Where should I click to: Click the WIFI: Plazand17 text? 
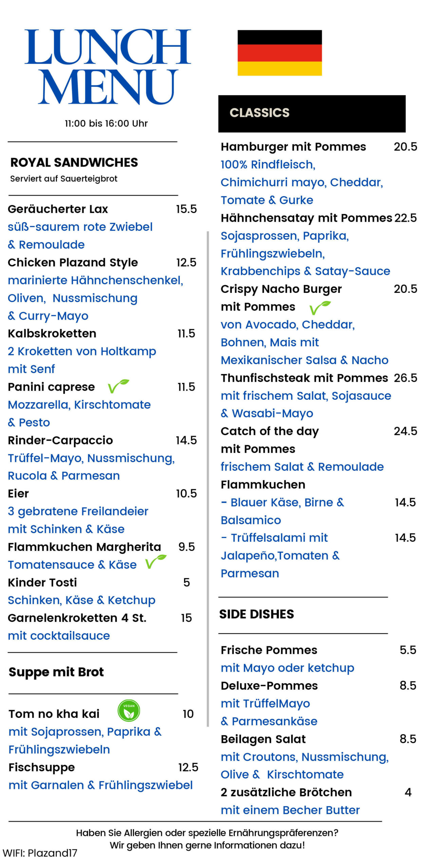click(x=40, y=853)
